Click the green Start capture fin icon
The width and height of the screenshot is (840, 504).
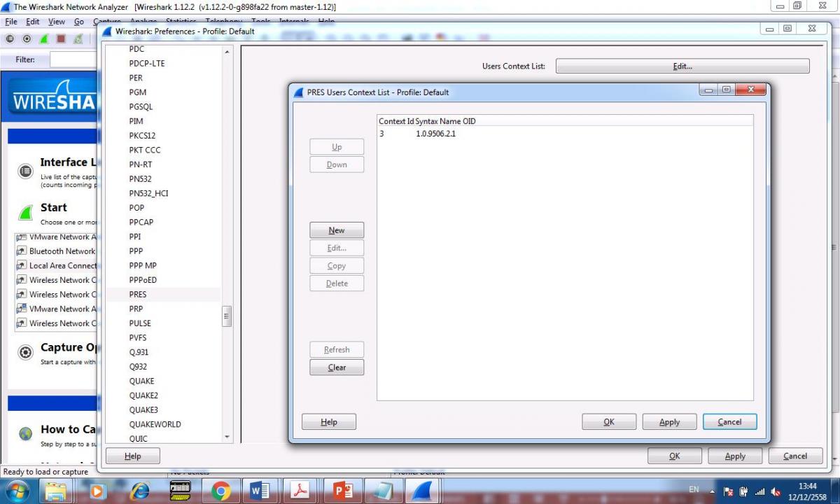(x=26, y=213)
